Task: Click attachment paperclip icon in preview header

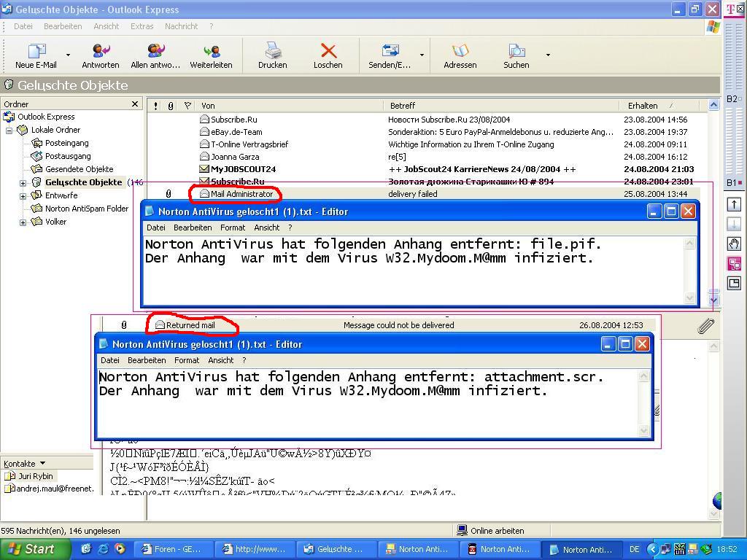Action: (x=705, y=326)
